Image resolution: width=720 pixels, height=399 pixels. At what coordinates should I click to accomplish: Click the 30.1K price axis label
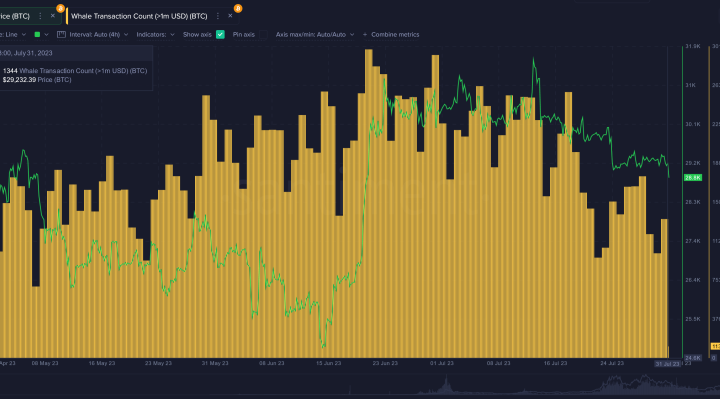(x=692, y=124)
